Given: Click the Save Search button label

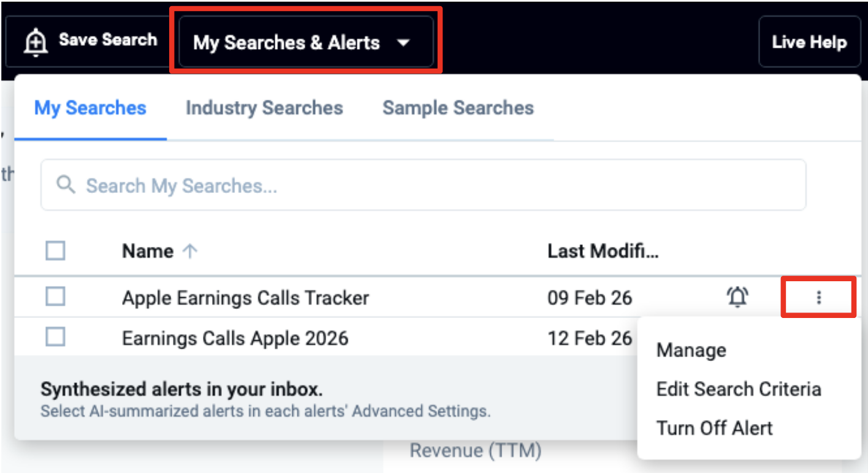Looking at the screenshot, I should pos(108,40).
